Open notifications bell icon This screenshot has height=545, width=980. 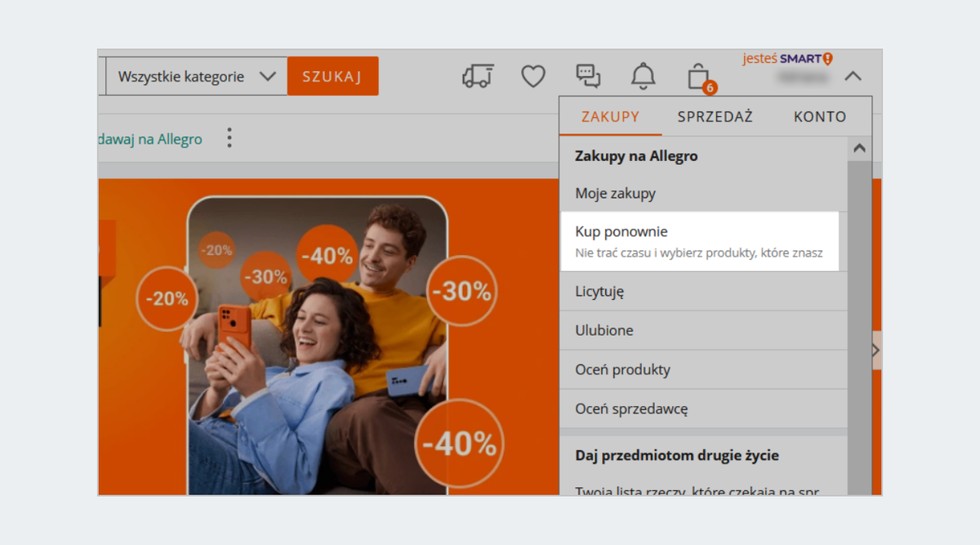[x=644, y=76]
